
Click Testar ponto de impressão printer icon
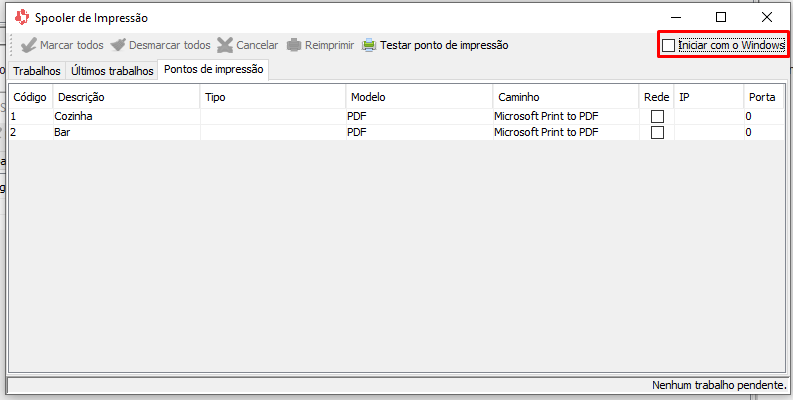click(x=369, y=45)
